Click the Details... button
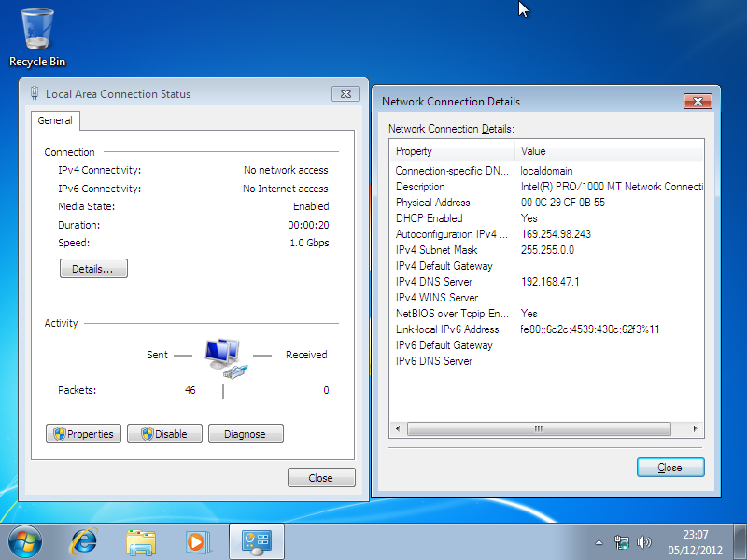This screenshot has height=560, width=747. click(x=93, y=269)
